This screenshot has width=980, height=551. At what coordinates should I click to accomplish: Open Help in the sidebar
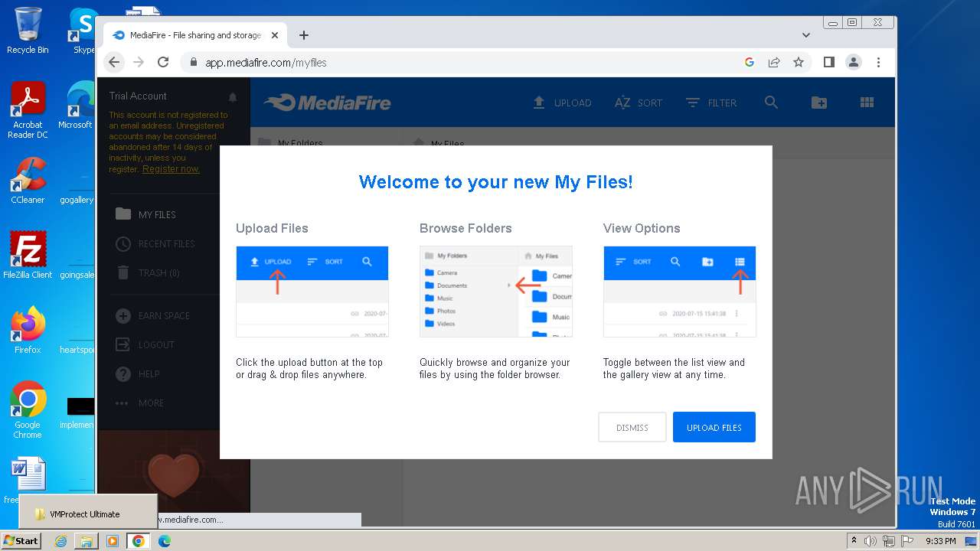click(136, 373)
